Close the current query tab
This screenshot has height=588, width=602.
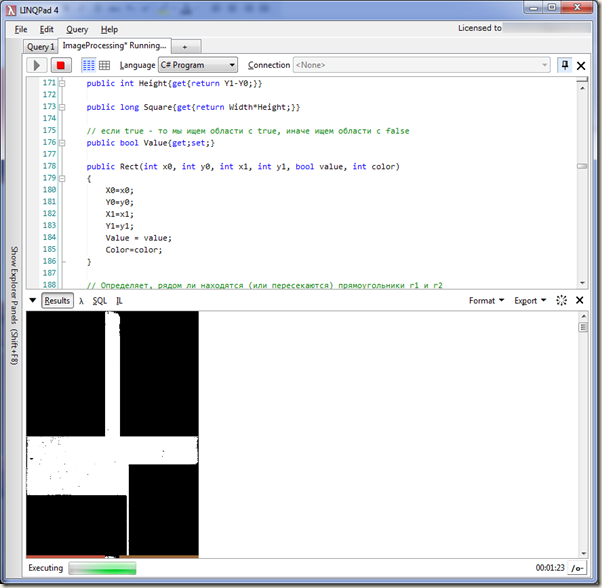581,66
